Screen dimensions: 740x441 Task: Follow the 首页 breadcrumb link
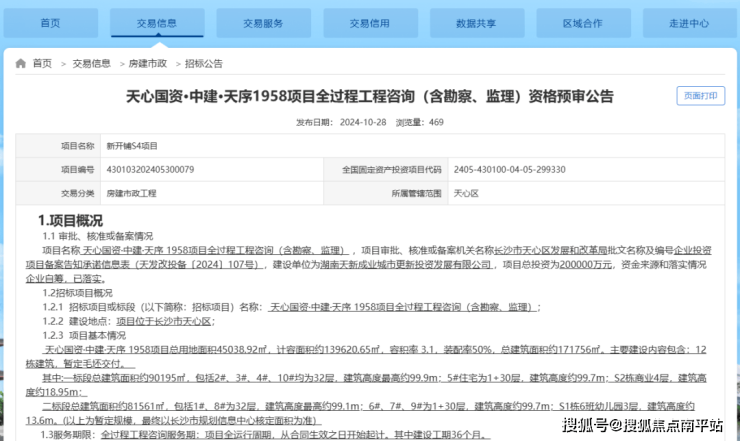click(x=42, y=63)
